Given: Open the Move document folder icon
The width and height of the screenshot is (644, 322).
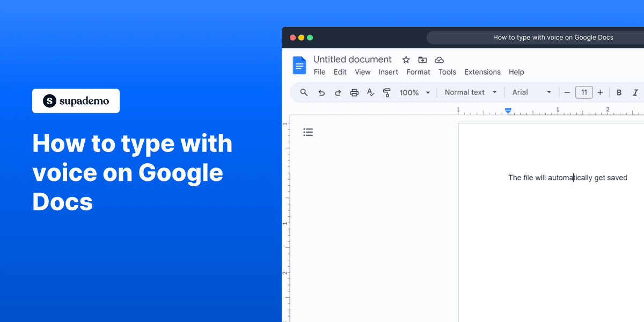Looking at the screenshot, I should (x=422, y=60).
